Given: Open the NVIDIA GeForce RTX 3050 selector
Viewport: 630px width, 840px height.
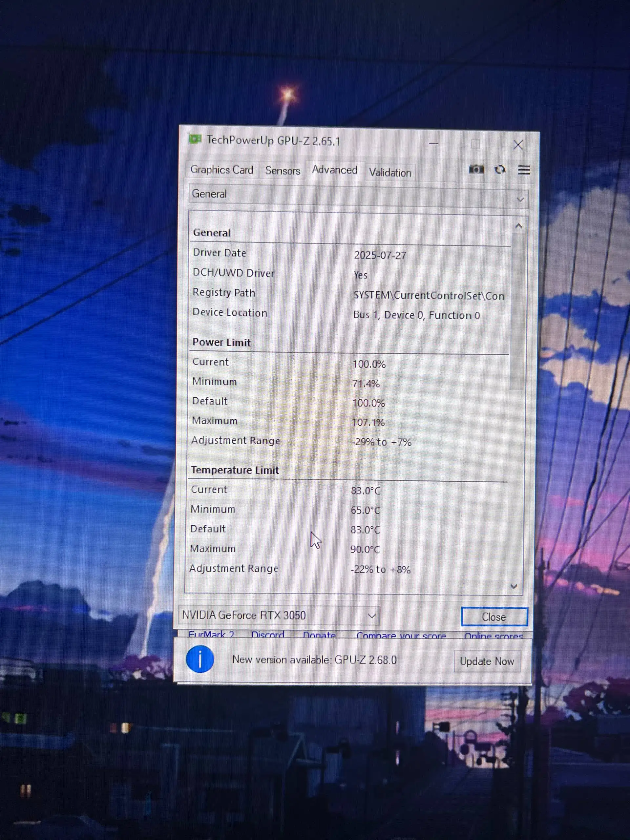Looking at the screenshot, I should (279, 615).
